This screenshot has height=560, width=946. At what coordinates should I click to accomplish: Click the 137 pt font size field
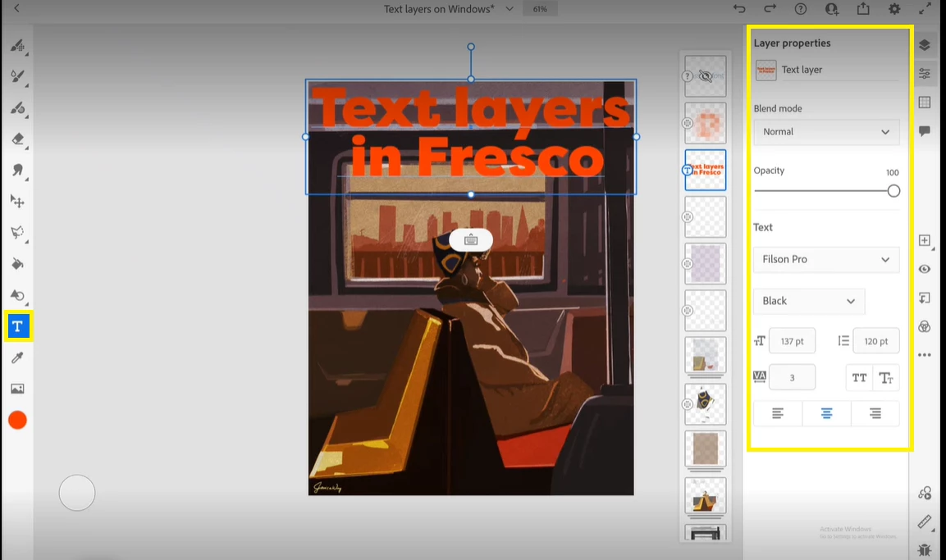point(792,341)
